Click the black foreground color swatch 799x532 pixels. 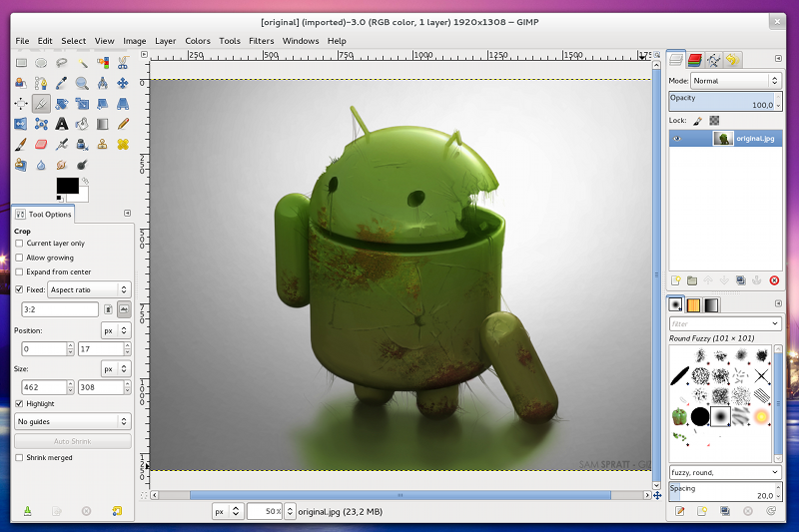coord(67,186)
